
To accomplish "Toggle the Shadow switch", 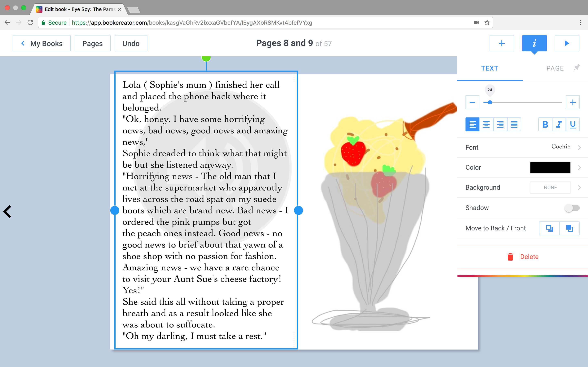I will 572,208.
